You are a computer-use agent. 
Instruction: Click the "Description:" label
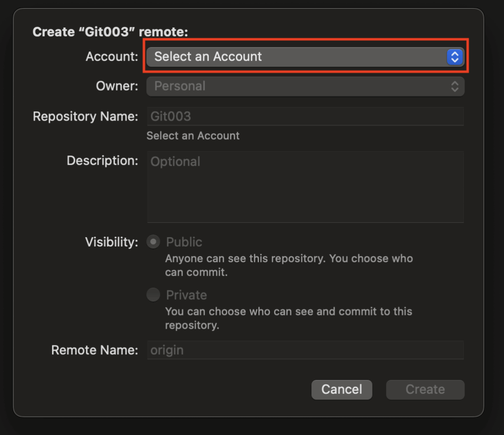[102, 160]
